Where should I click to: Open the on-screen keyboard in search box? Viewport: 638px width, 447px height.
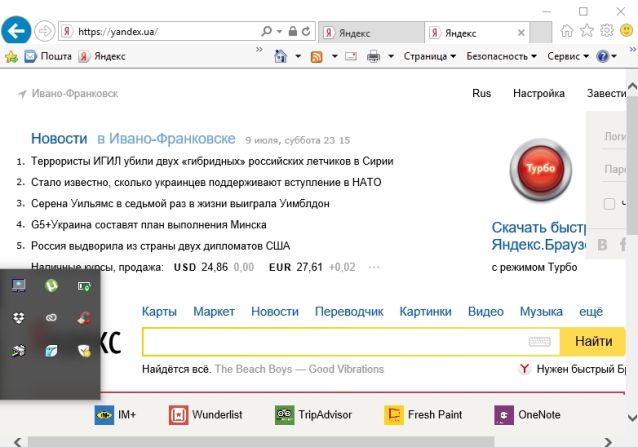(539, 342)
